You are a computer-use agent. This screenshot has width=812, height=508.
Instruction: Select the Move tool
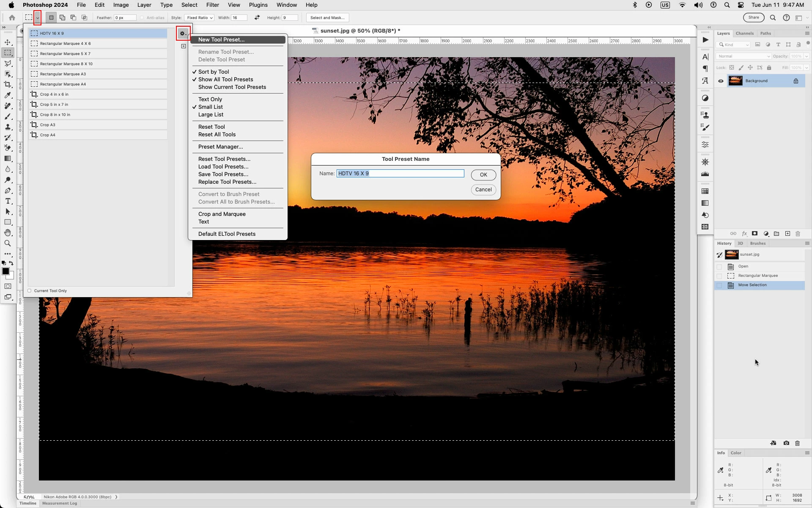[8, 42]
